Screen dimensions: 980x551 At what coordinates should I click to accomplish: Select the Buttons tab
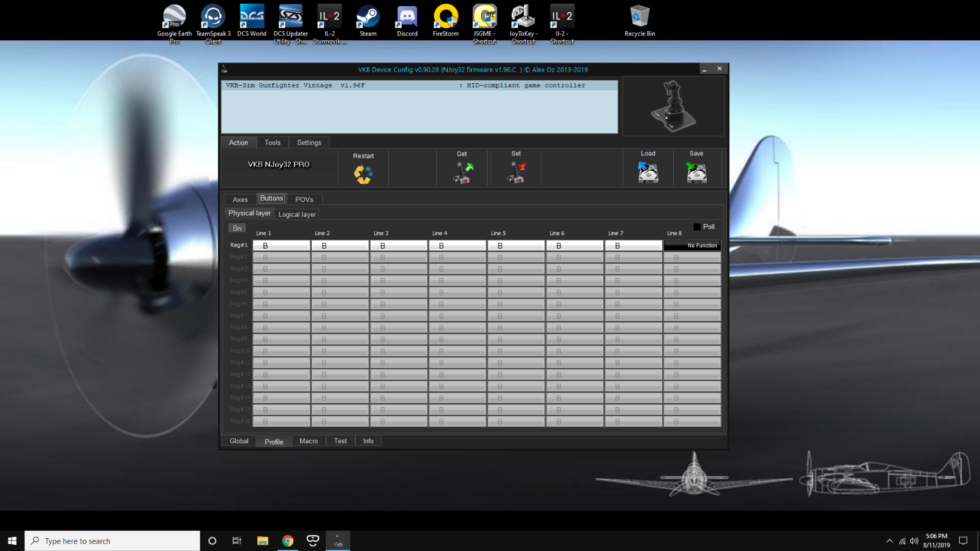click(272, 198)
